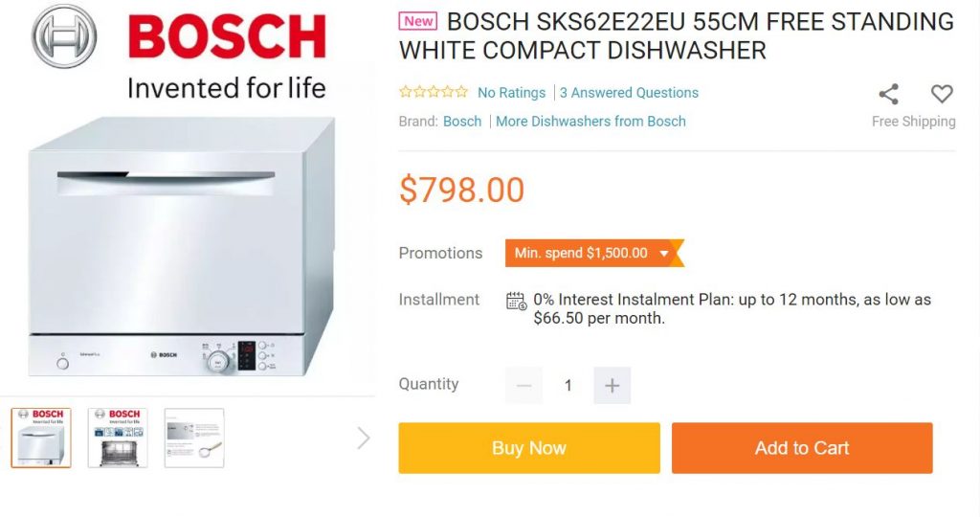Open the No Ratings link
The height and width of the screenshot is (517, 980).
[511, 93]
